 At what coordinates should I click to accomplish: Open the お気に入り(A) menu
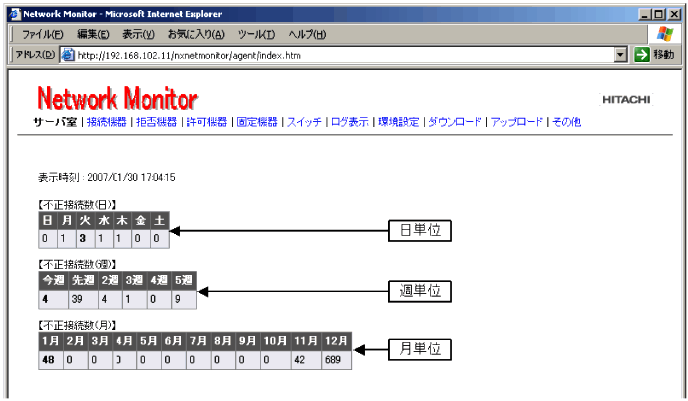coord(196,34)
